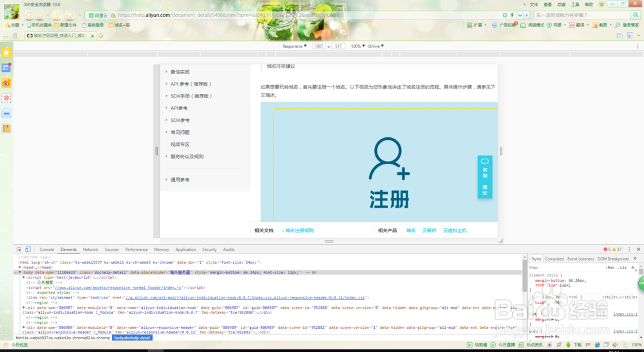Open the 登录管家 login manager
Viewport: 644px width, 352px height.
(627, 25)
